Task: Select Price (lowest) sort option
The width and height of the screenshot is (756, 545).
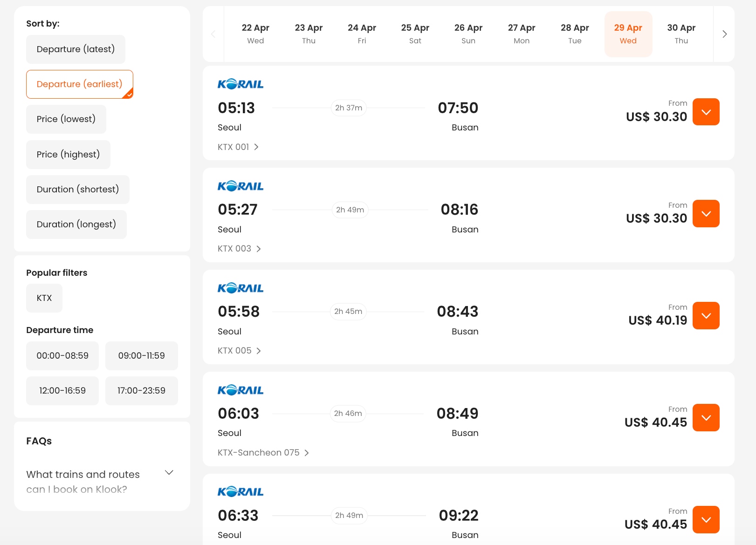Action: pyautogui.click(x=66, y=119)
